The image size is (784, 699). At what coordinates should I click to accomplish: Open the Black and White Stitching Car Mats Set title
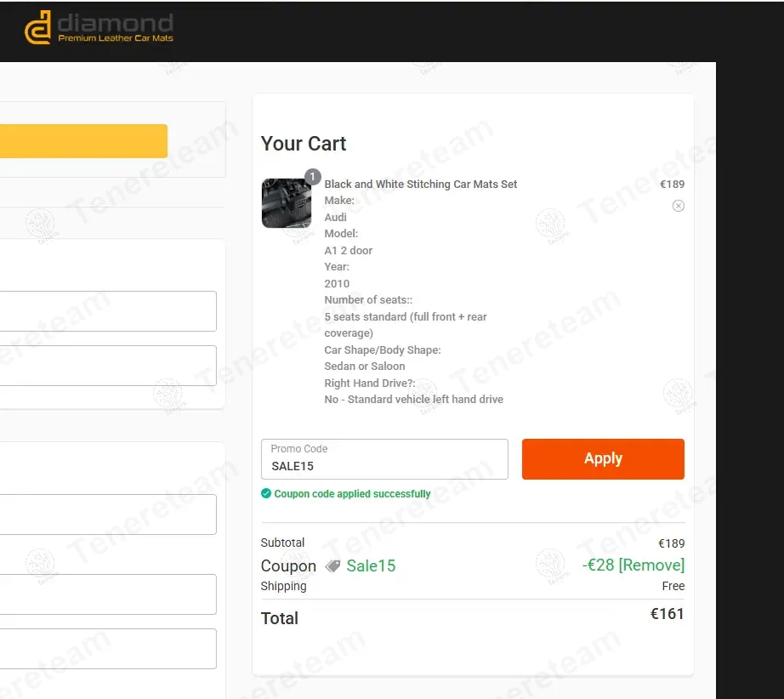[x=420, y=184]
